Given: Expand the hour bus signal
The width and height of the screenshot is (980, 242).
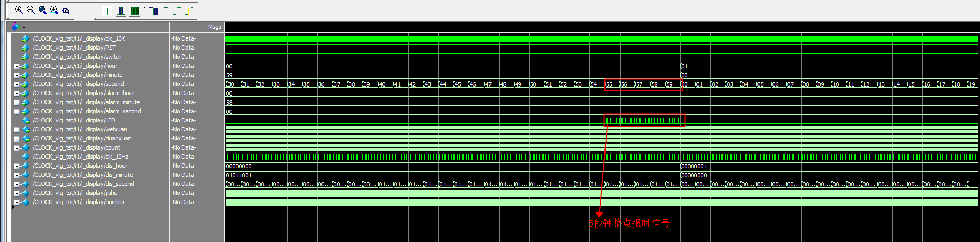Looking at the screenshot, I should (x=17, y=66).
